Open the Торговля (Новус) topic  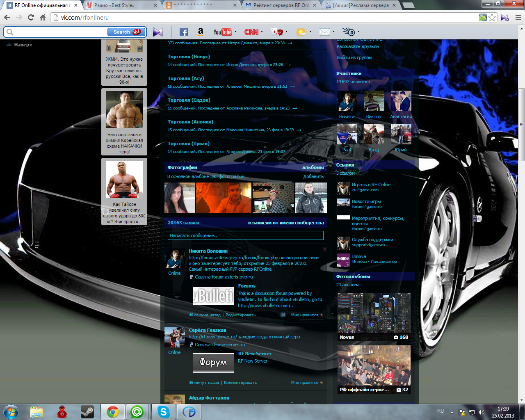point(189,57)
